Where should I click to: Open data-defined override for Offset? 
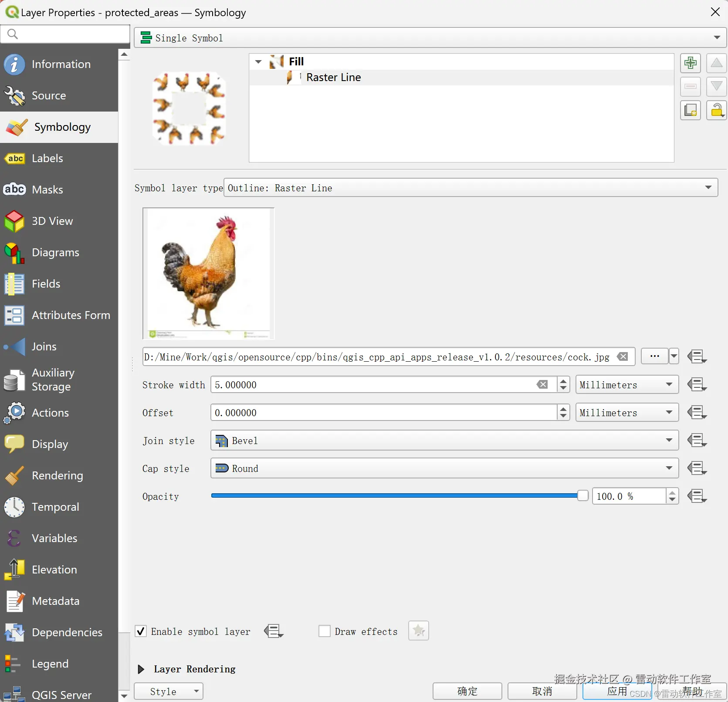tap(697, 413)
